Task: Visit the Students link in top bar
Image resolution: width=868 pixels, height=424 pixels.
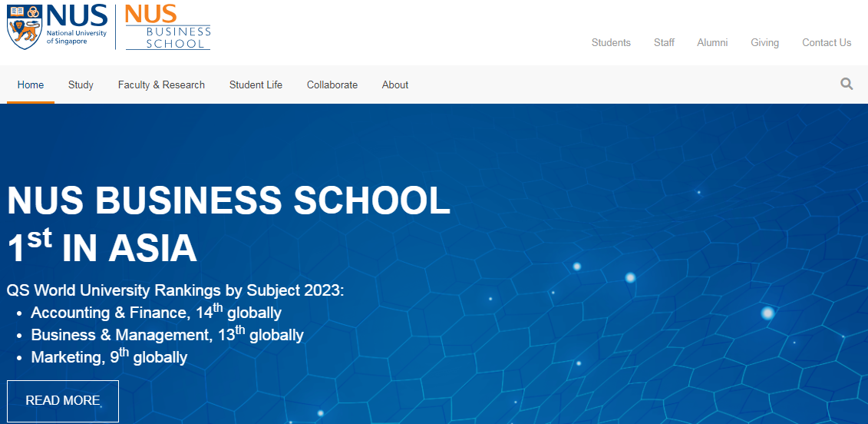Action: click(611, 43)
